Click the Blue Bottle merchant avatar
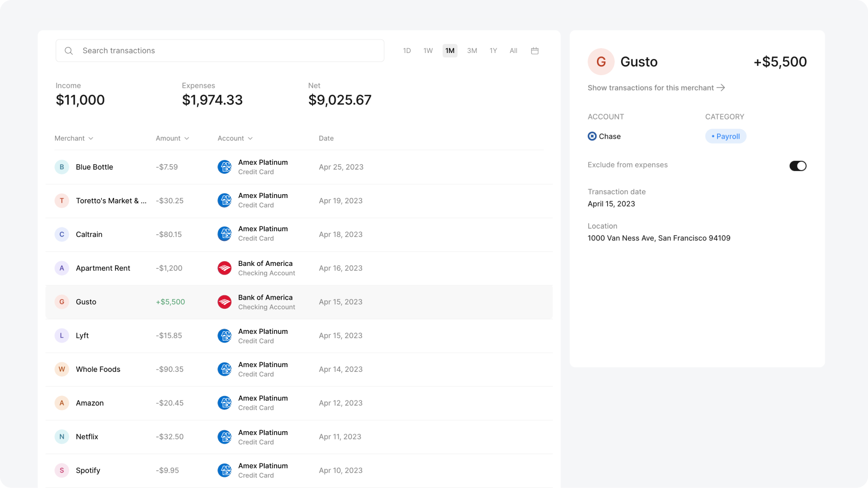 click(62, 167)
